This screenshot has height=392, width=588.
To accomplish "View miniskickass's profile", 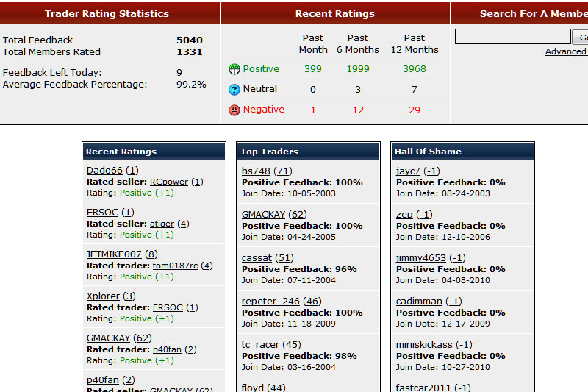I will coord(424,345).
